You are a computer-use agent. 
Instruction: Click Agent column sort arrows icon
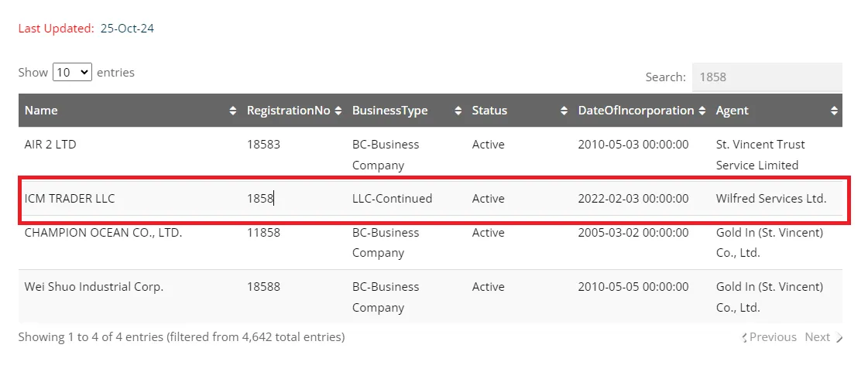click(x=834, y=111)
